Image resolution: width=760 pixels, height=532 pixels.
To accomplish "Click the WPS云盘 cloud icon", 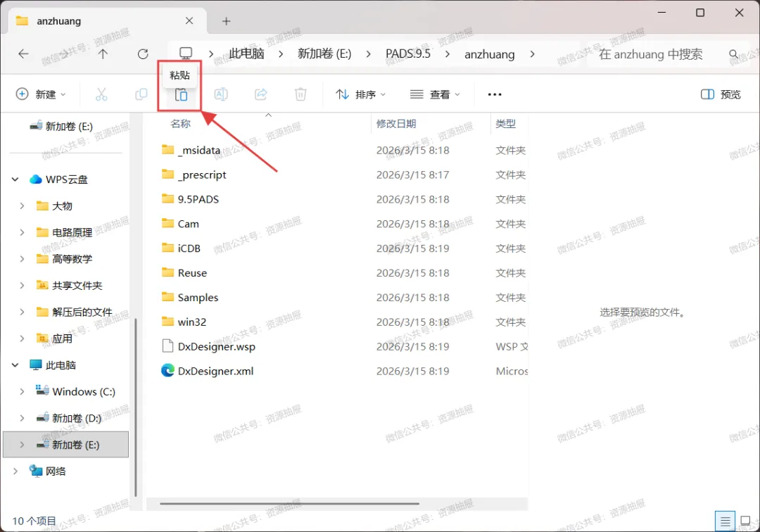I will coord(35,179).
